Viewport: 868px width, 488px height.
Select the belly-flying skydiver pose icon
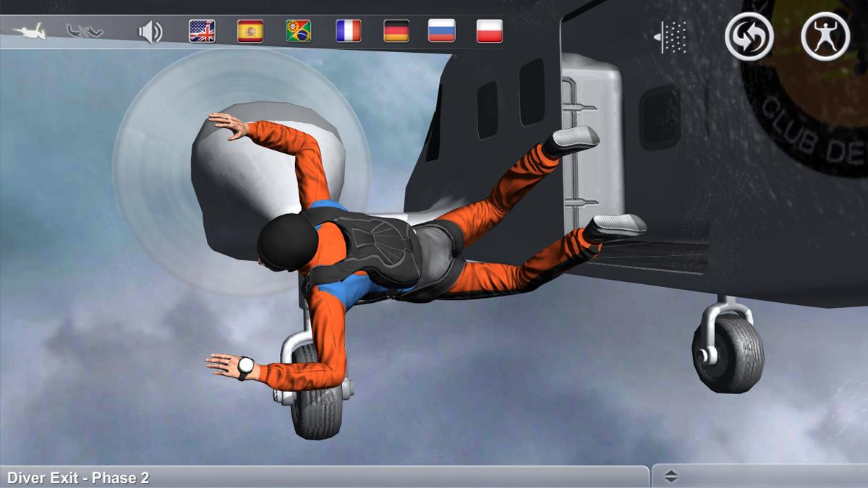30,32
